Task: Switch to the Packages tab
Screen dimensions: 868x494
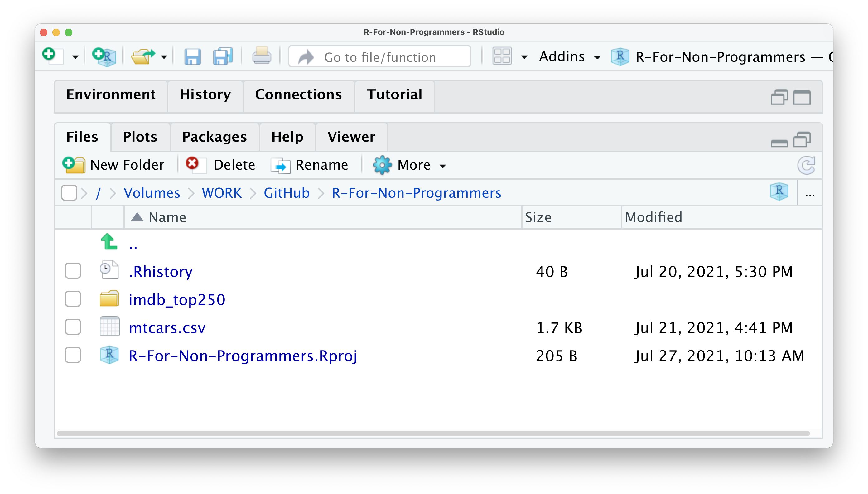Action: [x=215, y=137]
